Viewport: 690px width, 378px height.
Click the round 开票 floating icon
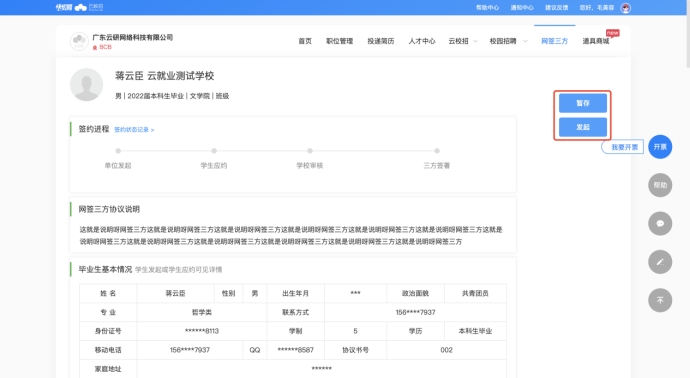[660, 147]
